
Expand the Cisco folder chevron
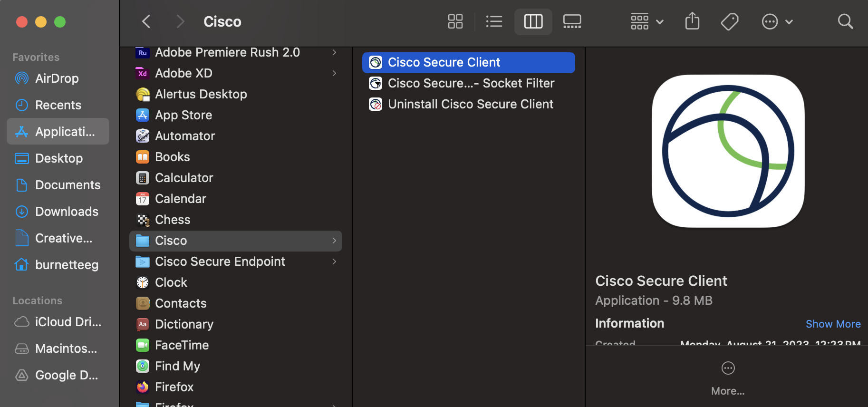[334, 241]
